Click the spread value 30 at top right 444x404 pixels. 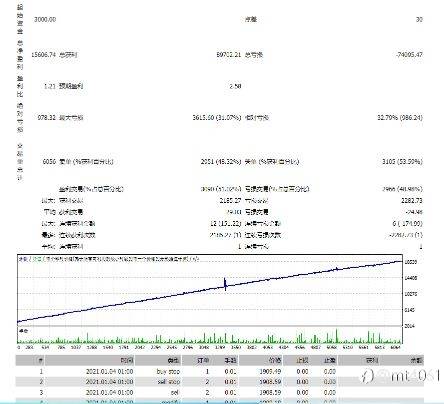coord(419,19)
